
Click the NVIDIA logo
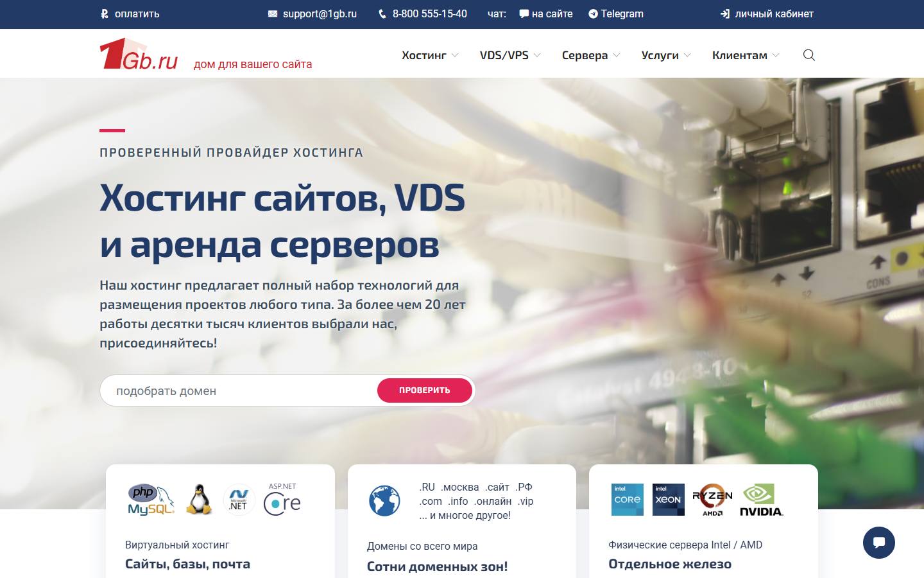point(762,500)
